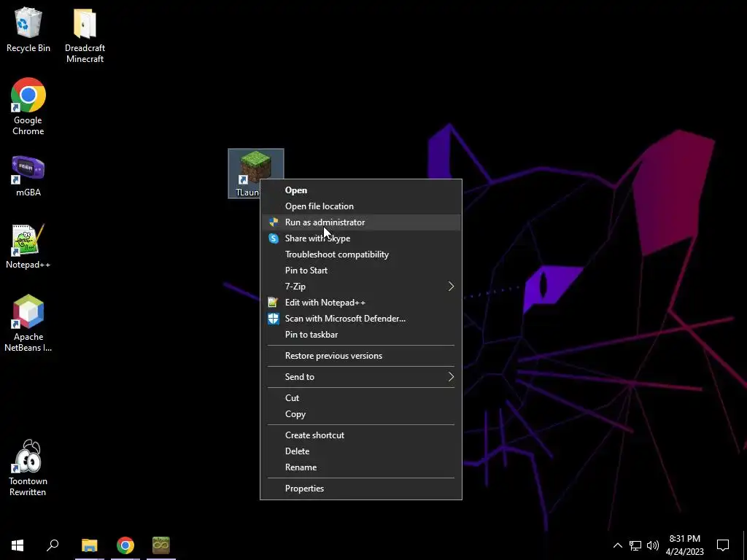This screenshot has height=560, width=747.
Task: Choose Scan with Microsoft Defender
Action: (x=360, y=319)
